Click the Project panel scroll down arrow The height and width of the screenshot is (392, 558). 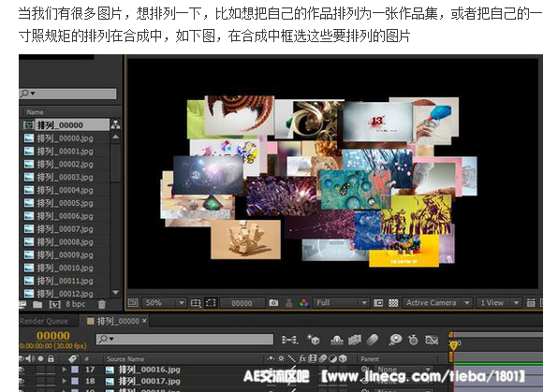(x=116, y=293)
